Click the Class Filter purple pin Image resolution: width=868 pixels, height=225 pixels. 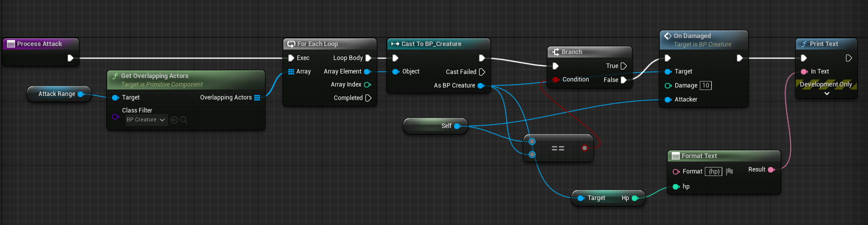[x=115, y=117]
